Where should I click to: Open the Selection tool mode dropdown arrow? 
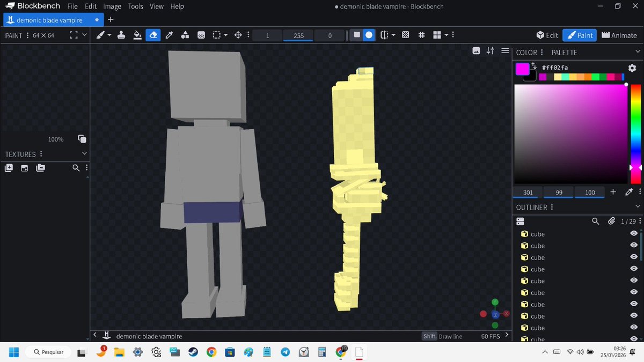tap(226, 35)
